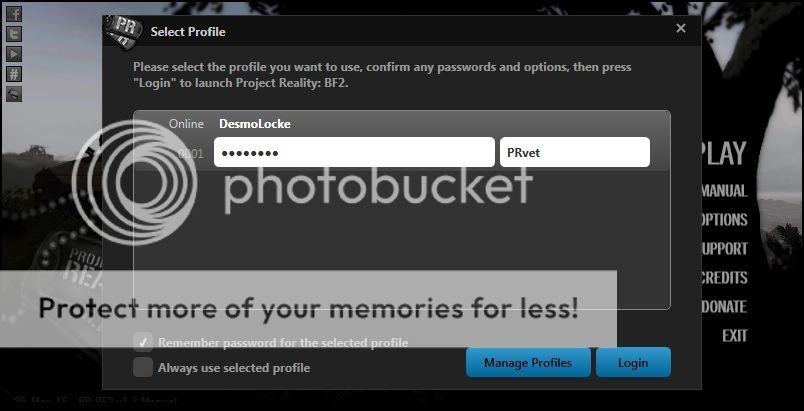
Task: Click the YouTube play icon
Action: 14,54
